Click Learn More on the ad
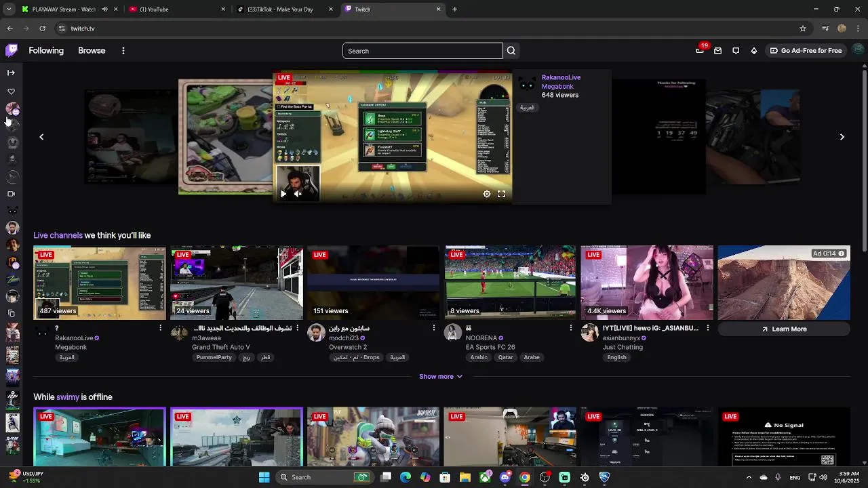The width and height of the screenshot is (868, 488). [784, 329]
